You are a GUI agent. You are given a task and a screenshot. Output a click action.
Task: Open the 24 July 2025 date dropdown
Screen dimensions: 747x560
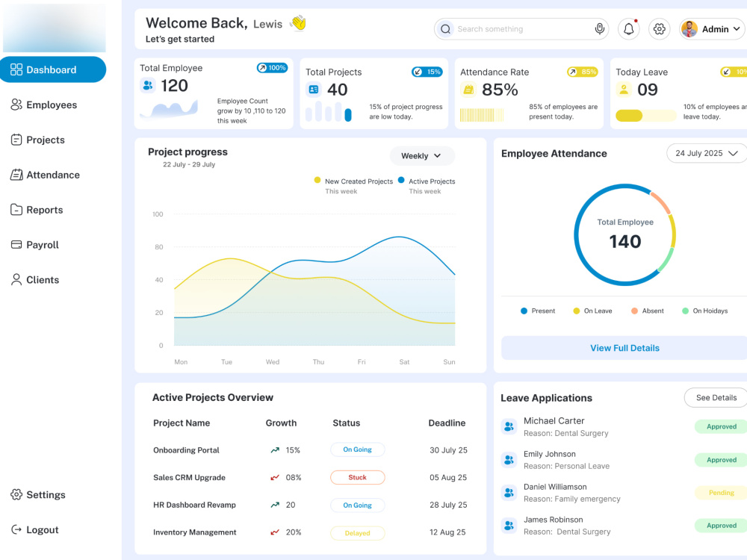(x=707, y=153)
